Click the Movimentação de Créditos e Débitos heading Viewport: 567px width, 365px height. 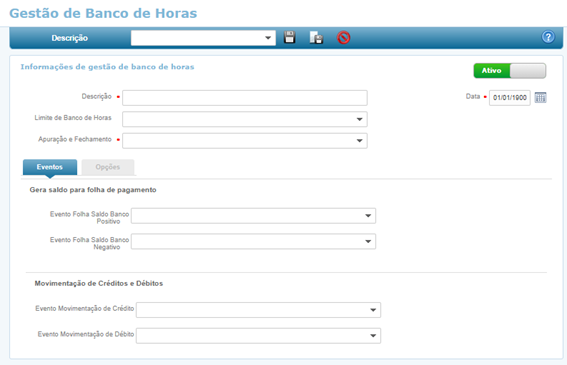tap(99, 283)
